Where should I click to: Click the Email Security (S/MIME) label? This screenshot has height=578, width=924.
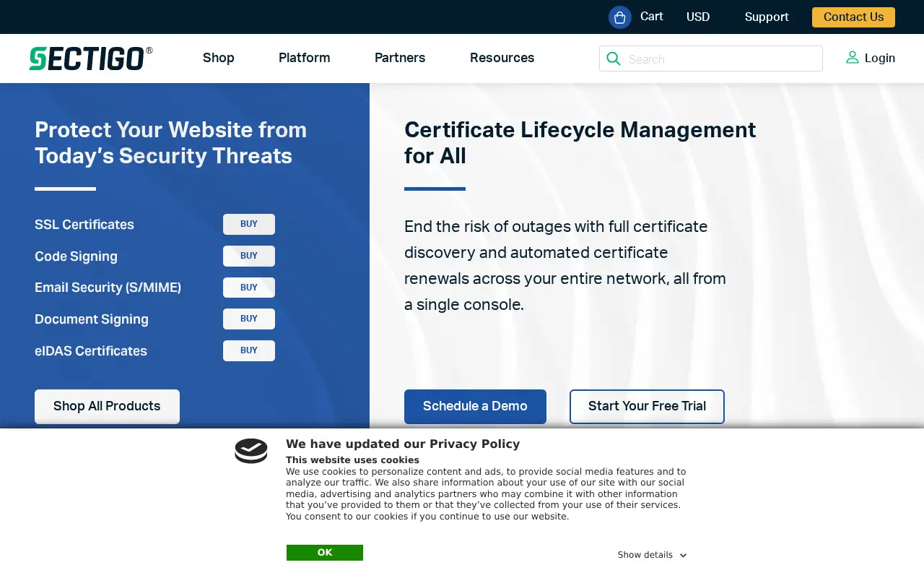(x=108, y=288)
